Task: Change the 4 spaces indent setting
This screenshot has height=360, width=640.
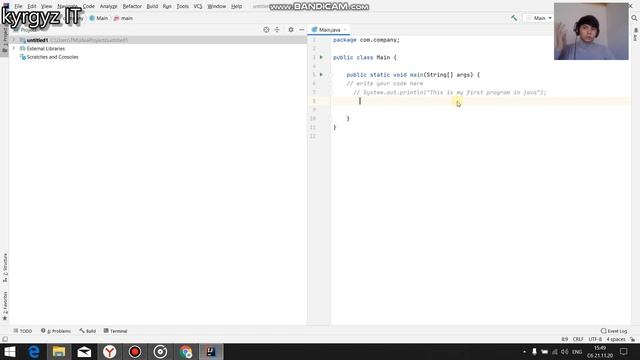Action: click(616, 339)
